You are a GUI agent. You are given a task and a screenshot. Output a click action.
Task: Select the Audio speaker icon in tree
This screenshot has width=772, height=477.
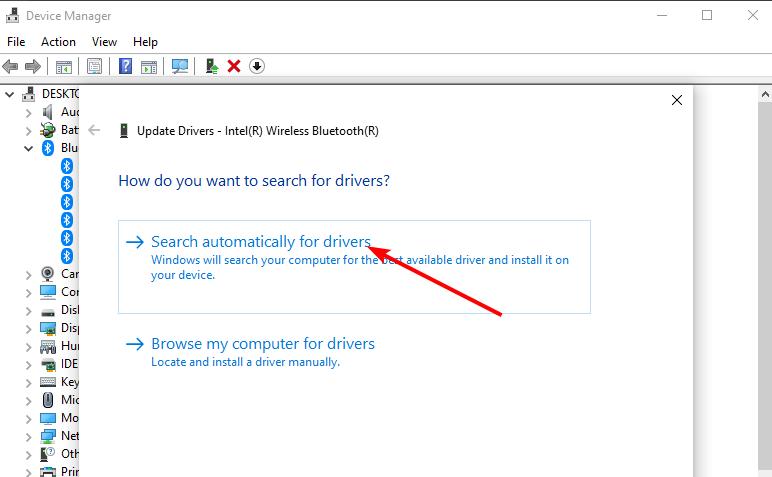point(48,112)
